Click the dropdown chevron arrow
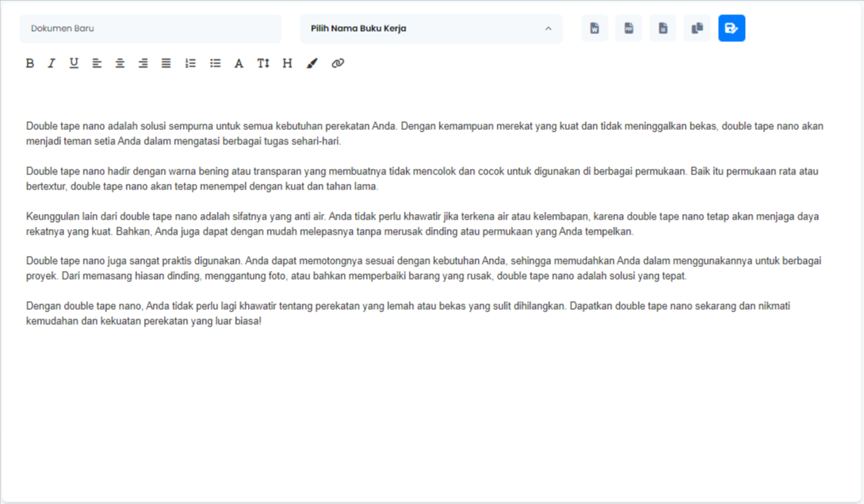 (x=549, y=29)
